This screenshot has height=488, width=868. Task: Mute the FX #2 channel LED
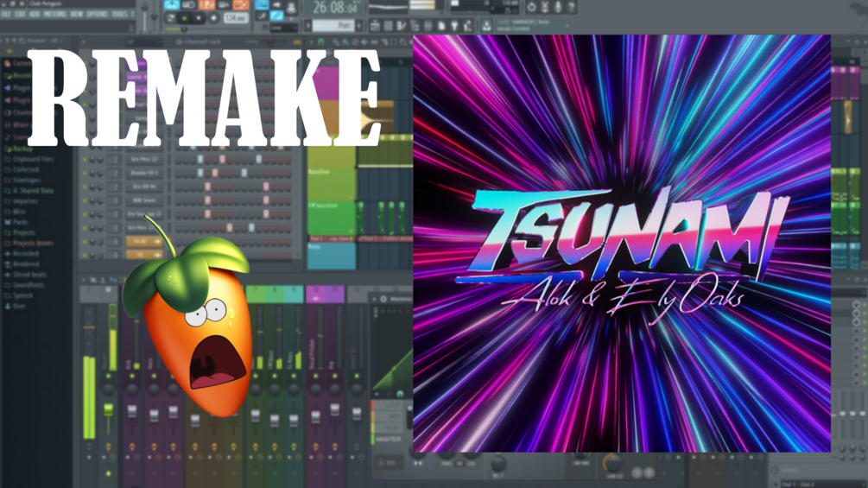click(x=85, y=241)
